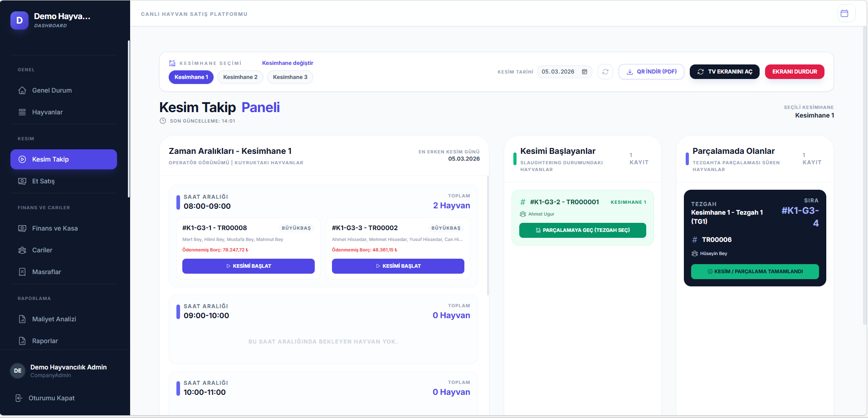Click the Oturumu Kapat logout icon
Viewport: 868px width, 418px height.
pyautogui.click(x=19, y=398)
